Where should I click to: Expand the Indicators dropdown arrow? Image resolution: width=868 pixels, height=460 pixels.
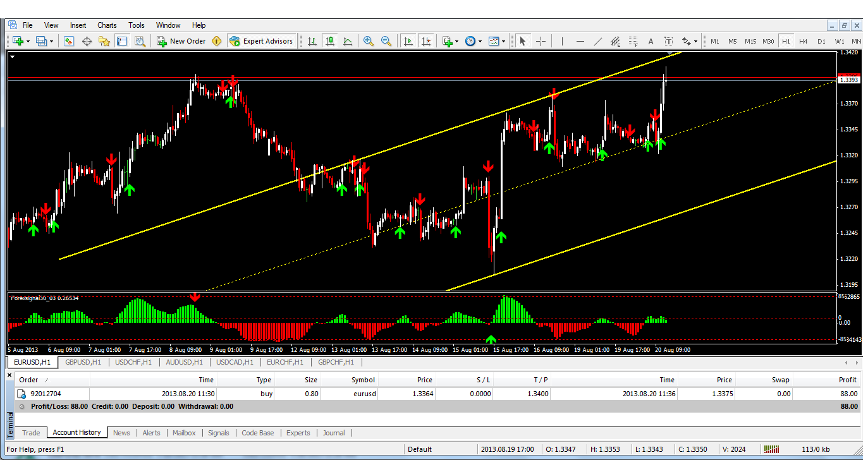click(x=457, y=41)
